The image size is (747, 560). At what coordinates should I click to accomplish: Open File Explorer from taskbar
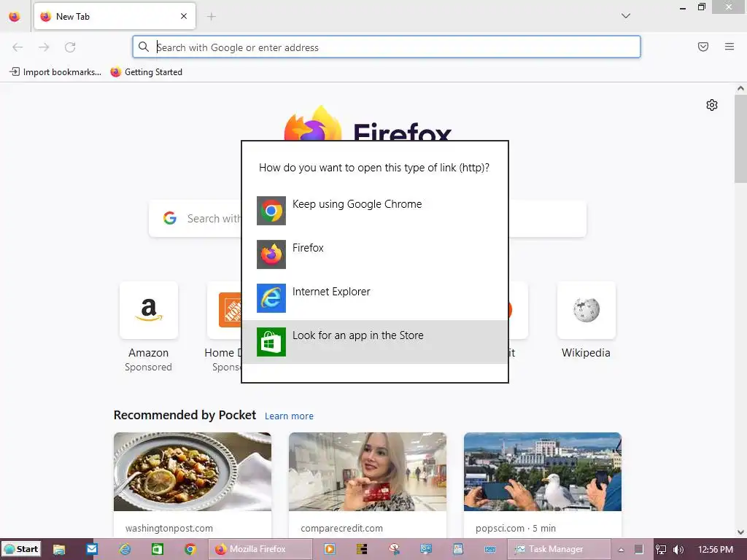click(59, 549)
